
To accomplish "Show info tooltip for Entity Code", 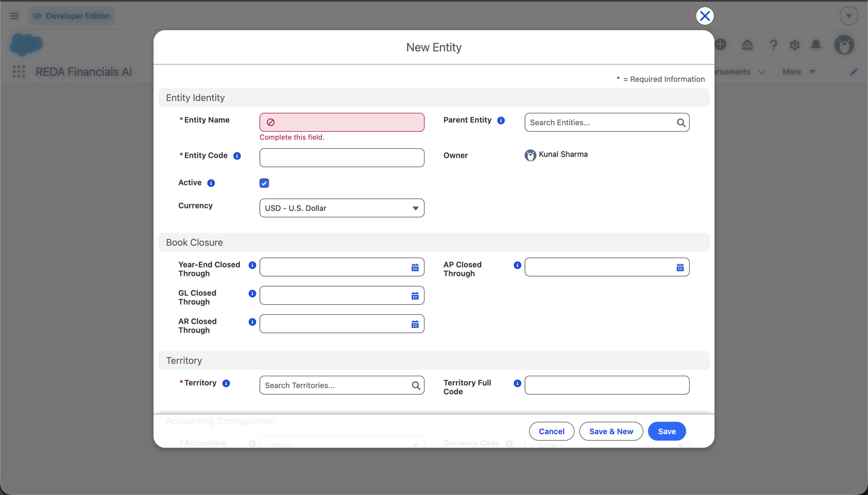I will 237,156.
